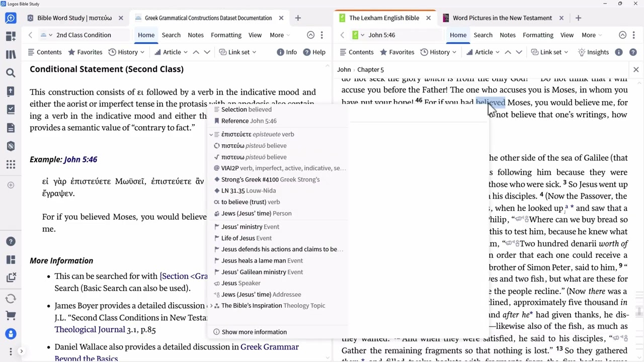Viewport: 644px width, 362px height.
Task: Collapse the right panel ribbon with circled chevron
Action: click(623, 35)
